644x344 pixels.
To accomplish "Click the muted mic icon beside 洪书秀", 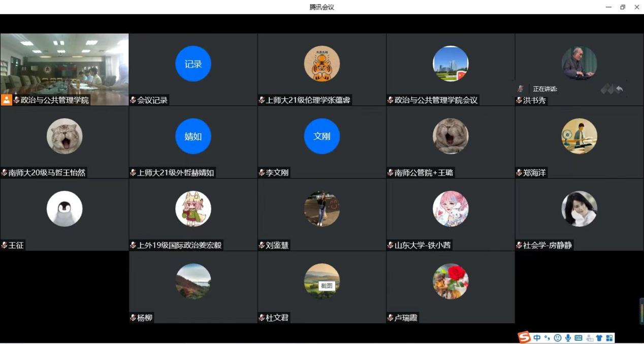I will (519, 100).
